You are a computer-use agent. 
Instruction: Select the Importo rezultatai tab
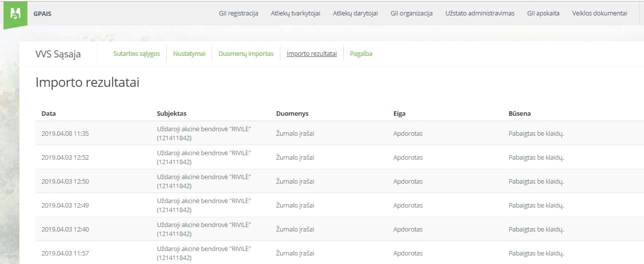point(312,54)
